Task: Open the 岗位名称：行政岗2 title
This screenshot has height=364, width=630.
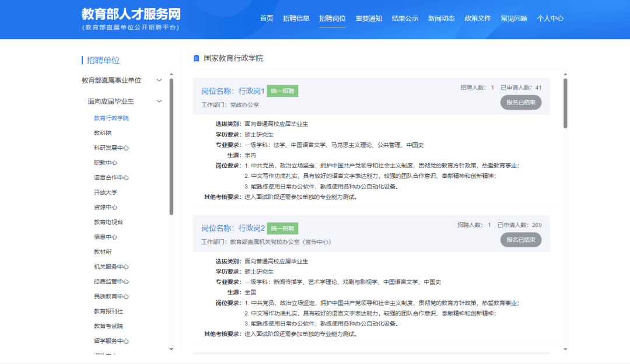Action: tap(233, 228)
